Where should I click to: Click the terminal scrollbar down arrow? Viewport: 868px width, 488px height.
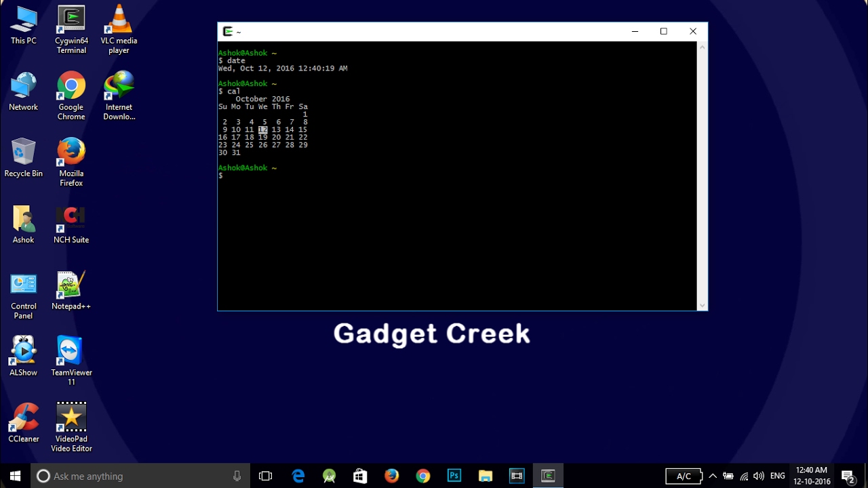click(x=703, y=306)
